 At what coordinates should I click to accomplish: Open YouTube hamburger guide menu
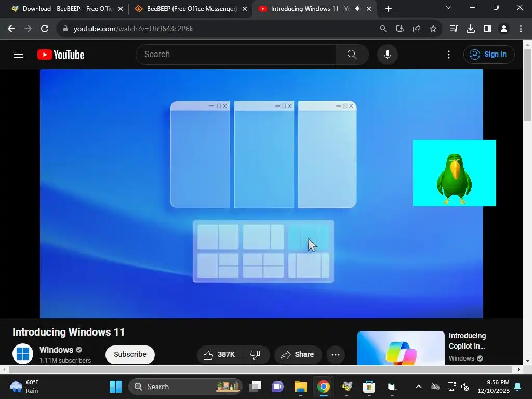[19, 54]
